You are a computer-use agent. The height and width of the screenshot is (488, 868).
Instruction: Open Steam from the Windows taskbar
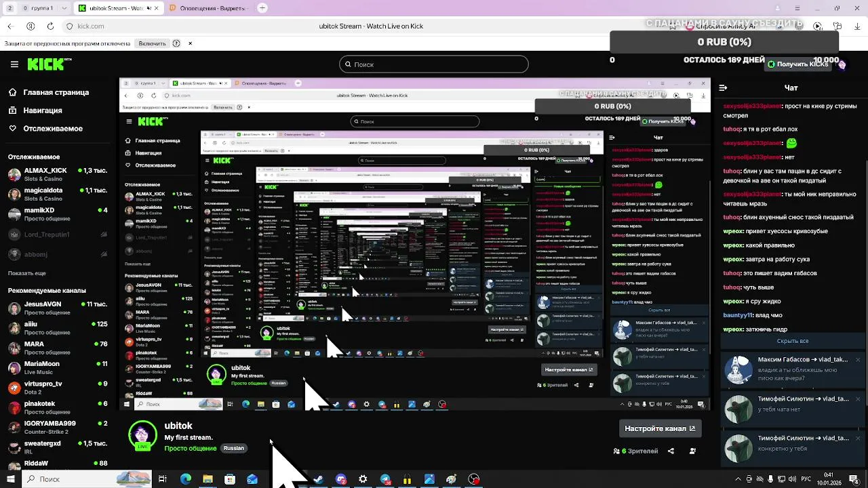319,479
